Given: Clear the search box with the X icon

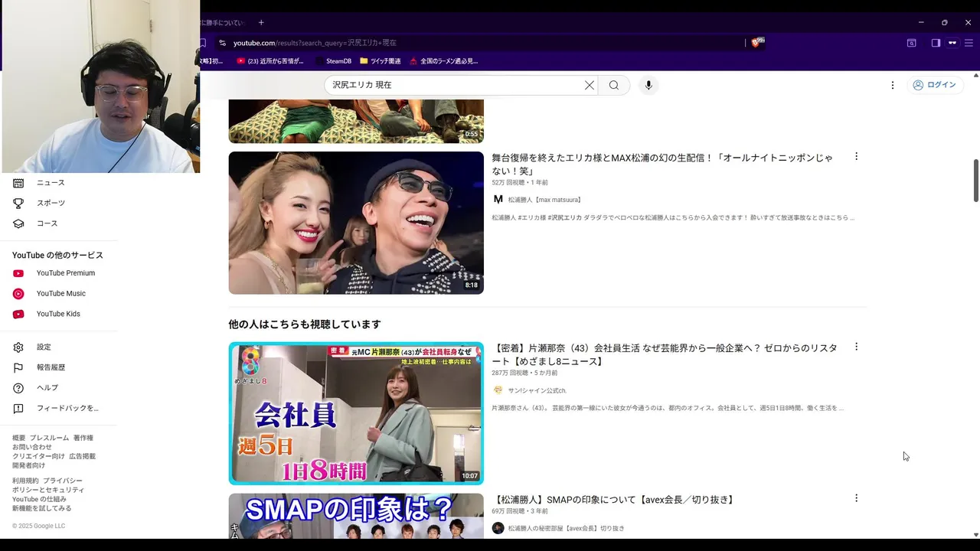Looking at the screenshot, I should click(x=590, y=85).
